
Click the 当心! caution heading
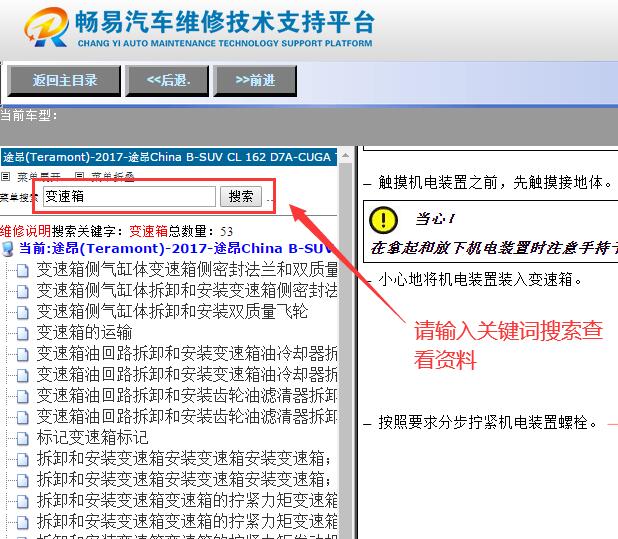[436, 218]
